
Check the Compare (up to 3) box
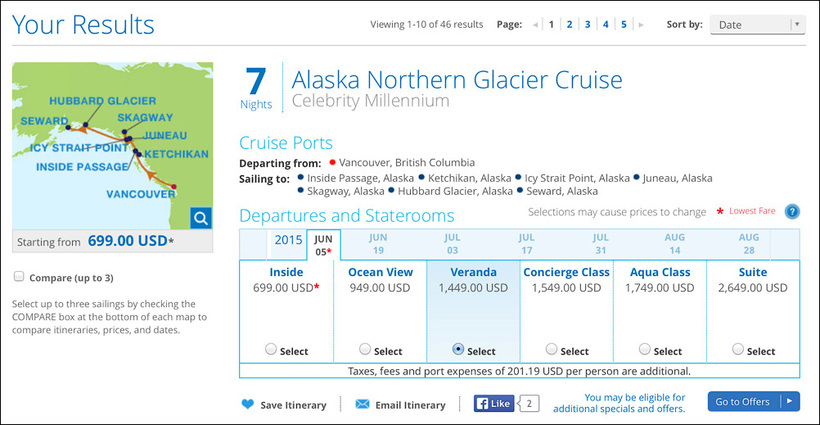19,277
